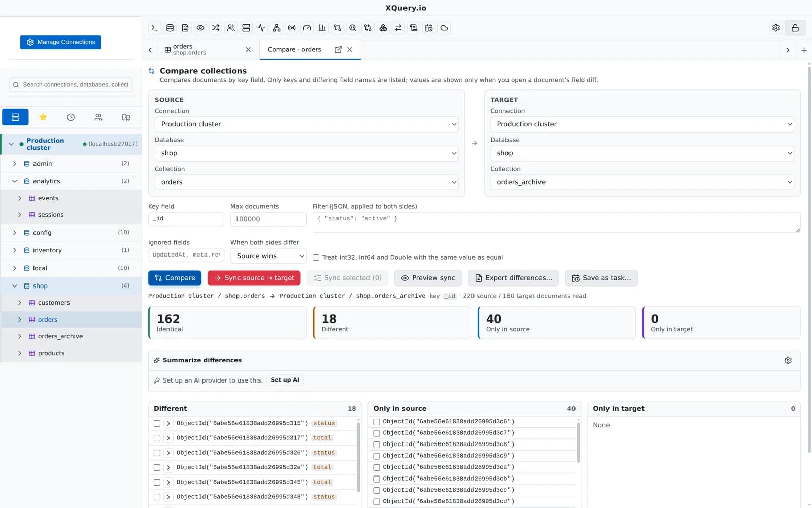The height and width of the screenshot is (508, 812).
Task: Expand the inventory database node
Action: [x=14, y=250]
